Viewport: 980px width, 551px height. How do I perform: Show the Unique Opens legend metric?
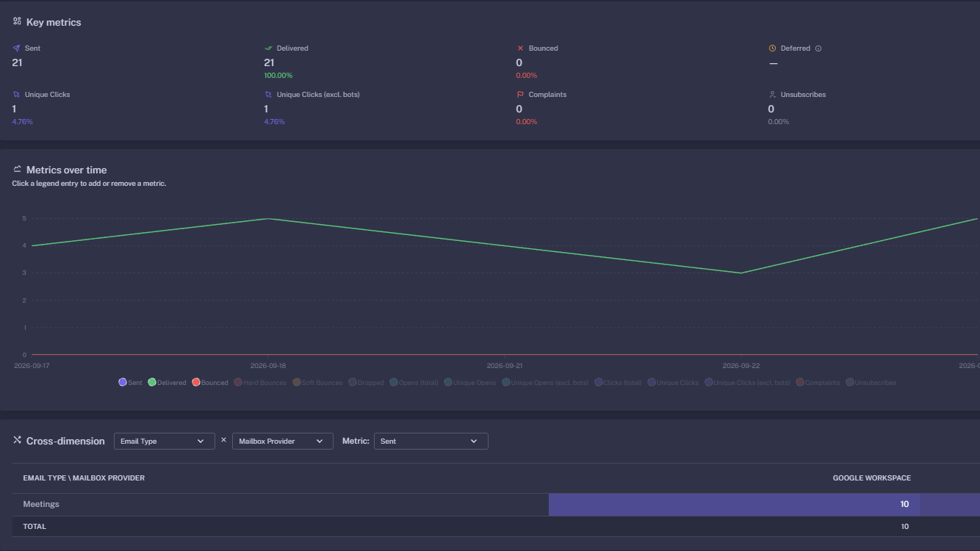pyautogui.click(x=470, y=383)
